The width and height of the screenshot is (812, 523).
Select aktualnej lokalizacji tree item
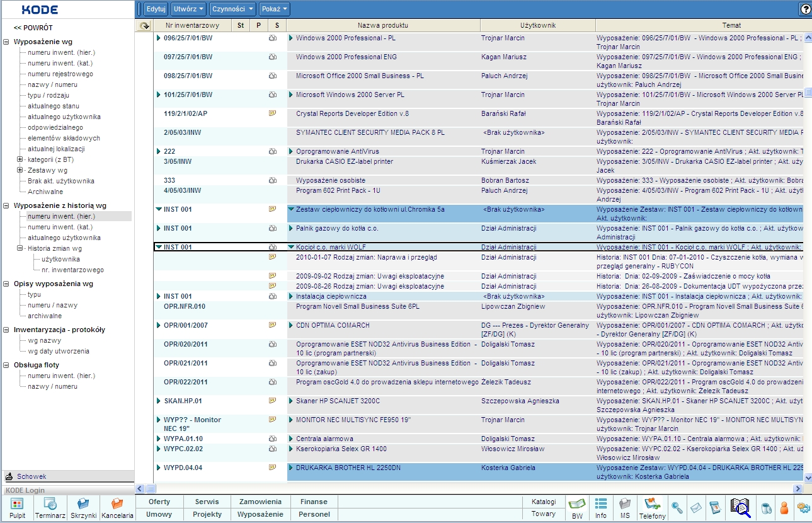click(56, 149)
